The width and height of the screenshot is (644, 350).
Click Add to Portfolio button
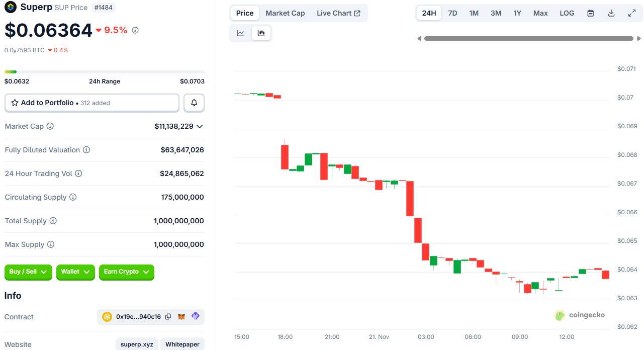pyautogui.click(x=92, y=103)
